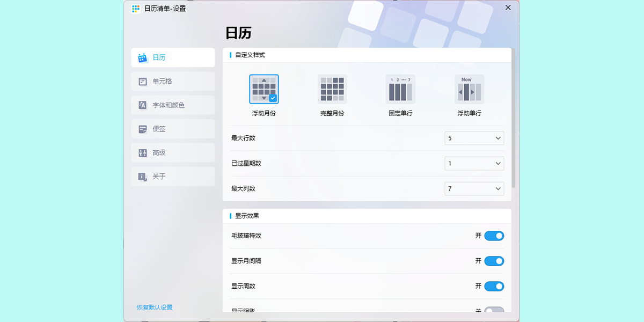Click the vertical scrollbar of settings panel
The width and height of the screenshot is (644, 322).
coord(514,118)
